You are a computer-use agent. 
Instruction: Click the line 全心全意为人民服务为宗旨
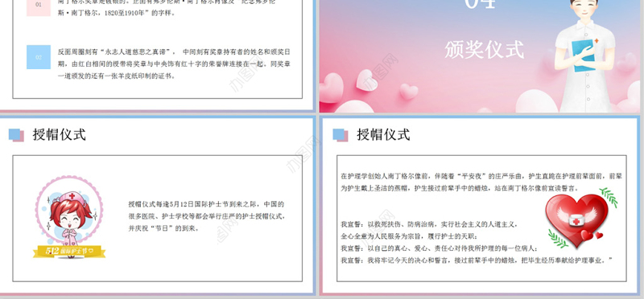point(409,236)
